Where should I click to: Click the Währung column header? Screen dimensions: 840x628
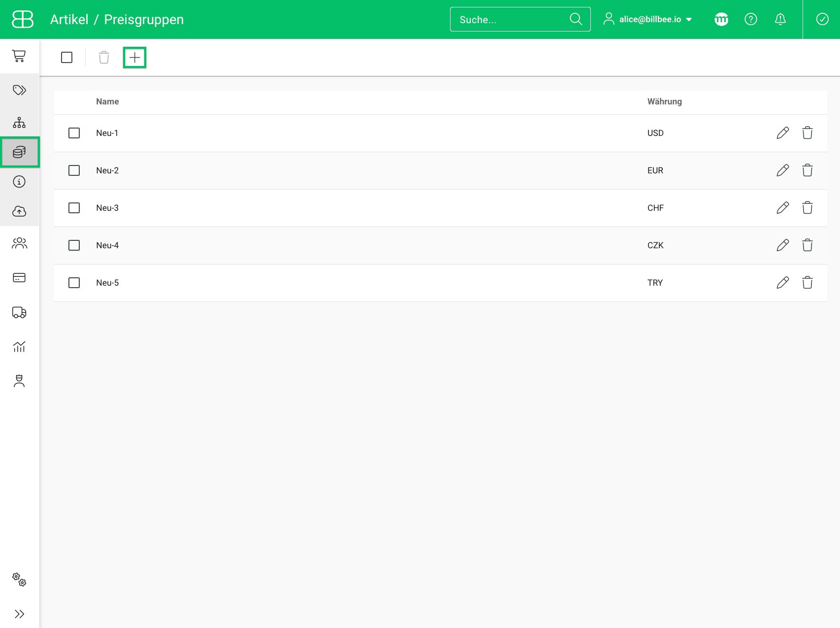point(665,101)
